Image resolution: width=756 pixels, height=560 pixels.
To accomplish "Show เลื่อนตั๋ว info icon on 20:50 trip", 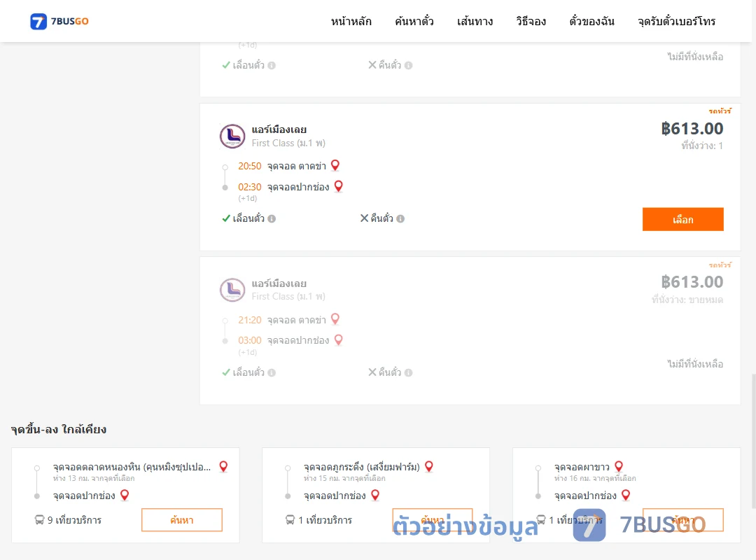I will pyautogui.click(x=272, y=219).
